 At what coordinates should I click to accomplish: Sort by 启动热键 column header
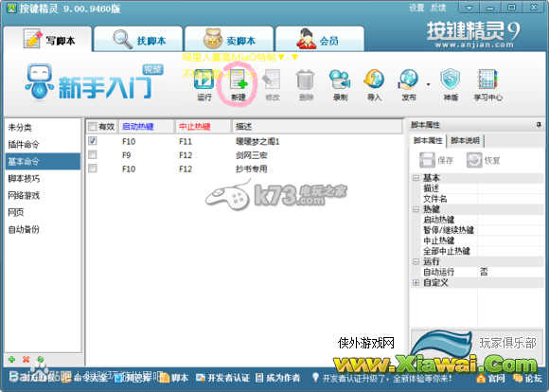coord(147,127)
